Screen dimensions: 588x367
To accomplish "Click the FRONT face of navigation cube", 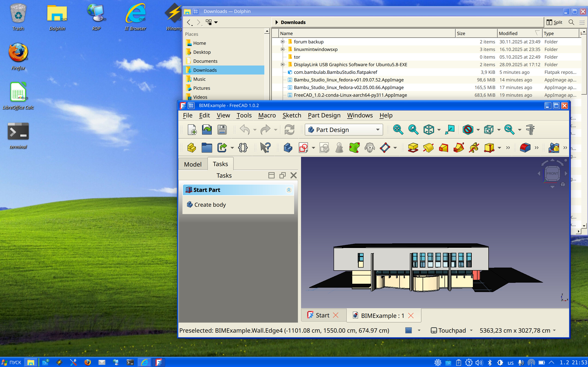I will tap(552, 173).
